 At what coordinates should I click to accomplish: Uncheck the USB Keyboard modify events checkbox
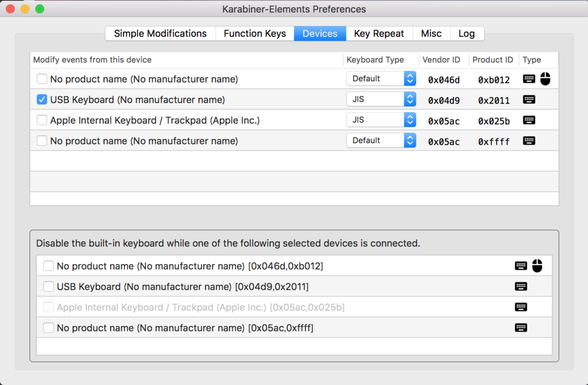[x=42, y=99]
